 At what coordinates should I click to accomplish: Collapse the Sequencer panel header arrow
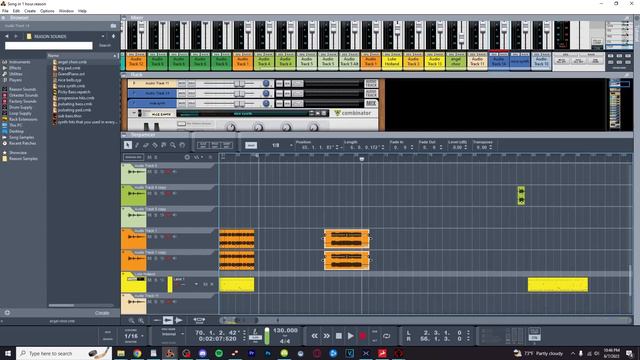(124, 135)
